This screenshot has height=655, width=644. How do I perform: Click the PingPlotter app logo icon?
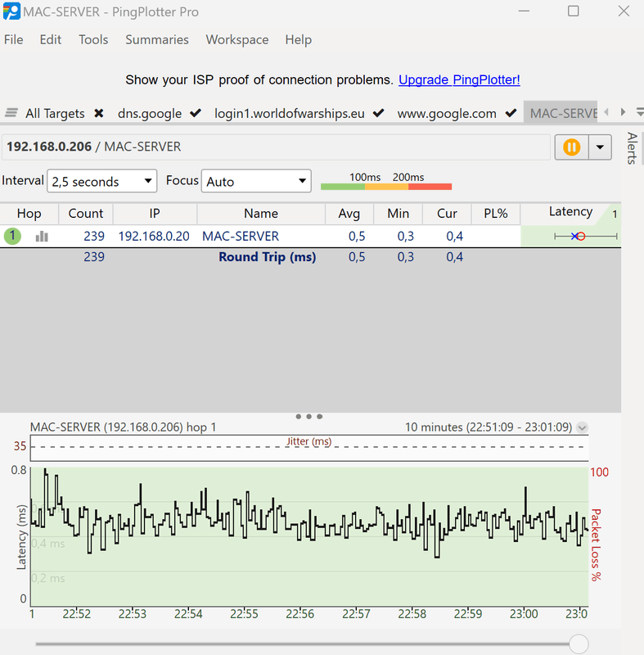pos(11,11)
